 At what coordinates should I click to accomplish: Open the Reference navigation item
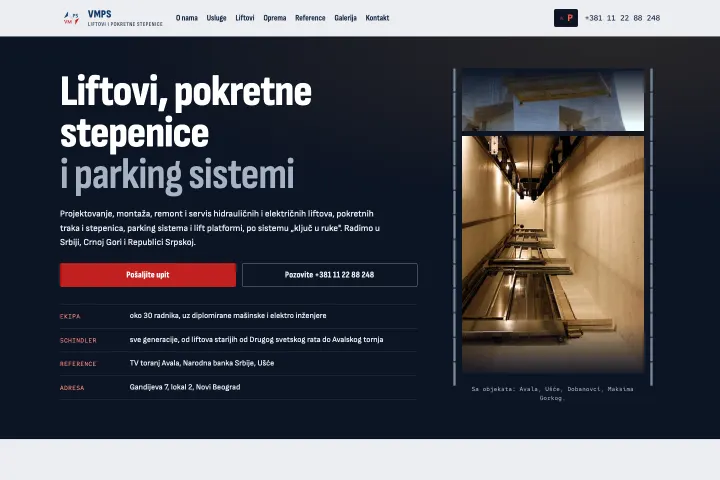click(x=310, y=18)
